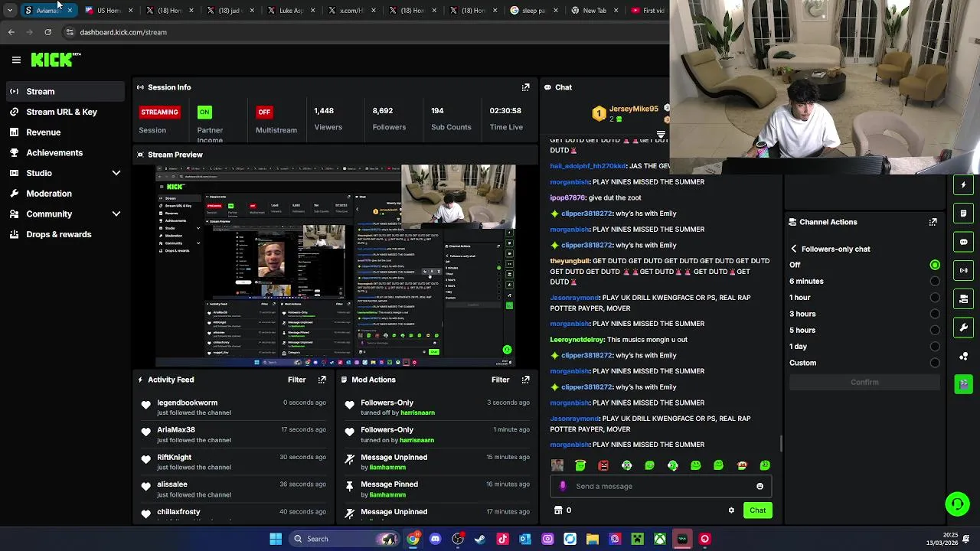Pop out the Mod Actions panel
This screenshot has height=551, width=980.
525,380
